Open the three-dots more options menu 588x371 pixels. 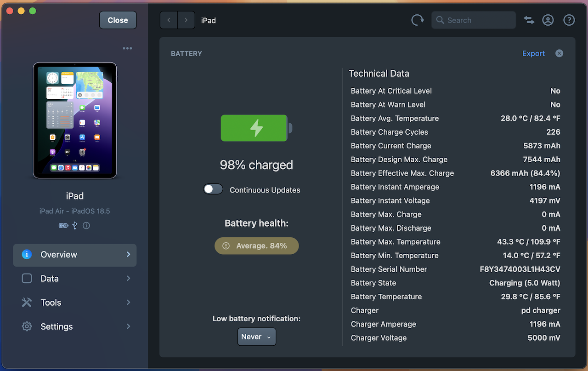pos(127,48)
